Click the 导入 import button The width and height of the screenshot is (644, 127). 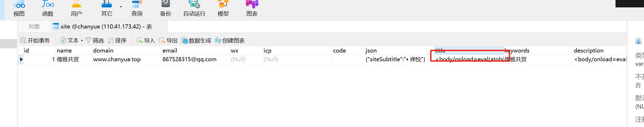click(x=146, y=41)
